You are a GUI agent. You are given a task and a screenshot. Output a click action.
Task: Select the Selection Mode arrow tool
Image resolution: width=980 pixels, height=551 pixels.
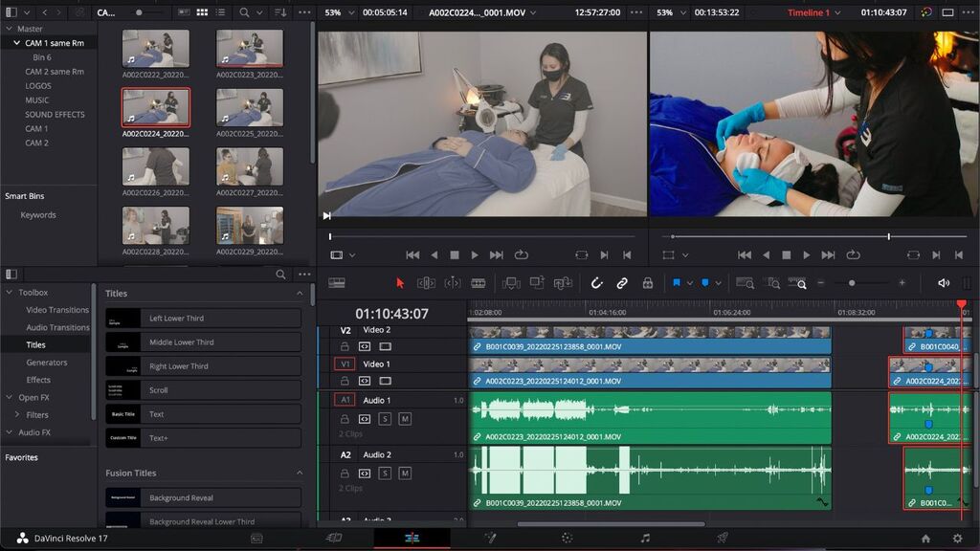(x=400, y=283)
